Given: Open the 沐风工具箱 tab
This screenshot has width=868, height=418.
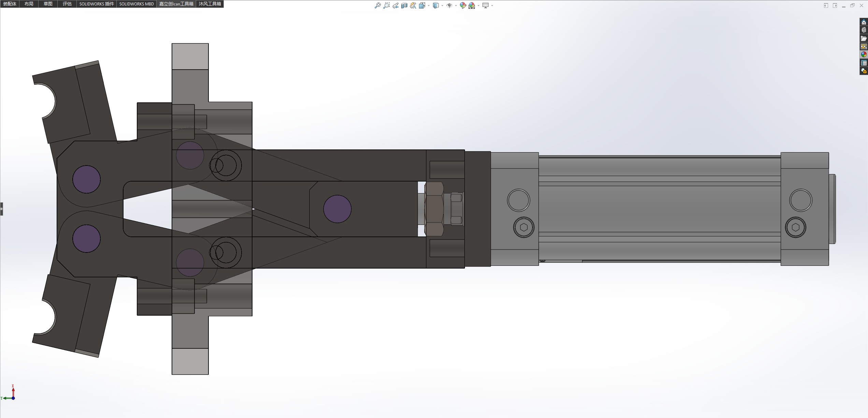Looking at the screenshot, I should (x=210, y=4).
